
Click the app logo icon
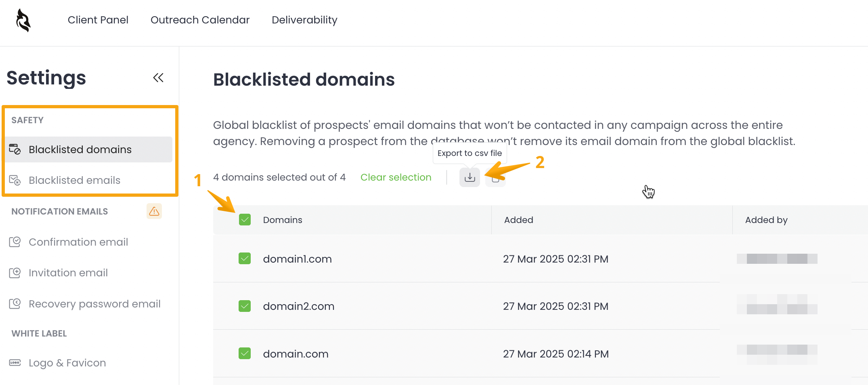click(x=23, y=20)
